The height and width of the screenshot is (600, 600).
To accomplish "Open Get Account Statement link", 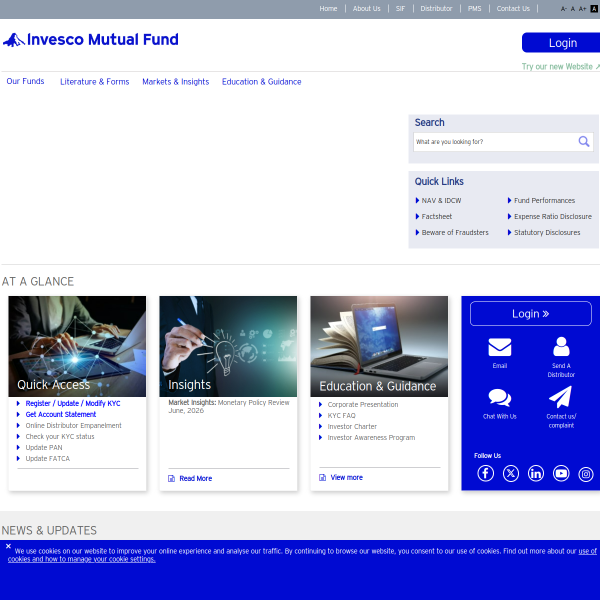I will click(x=61, y=414).
